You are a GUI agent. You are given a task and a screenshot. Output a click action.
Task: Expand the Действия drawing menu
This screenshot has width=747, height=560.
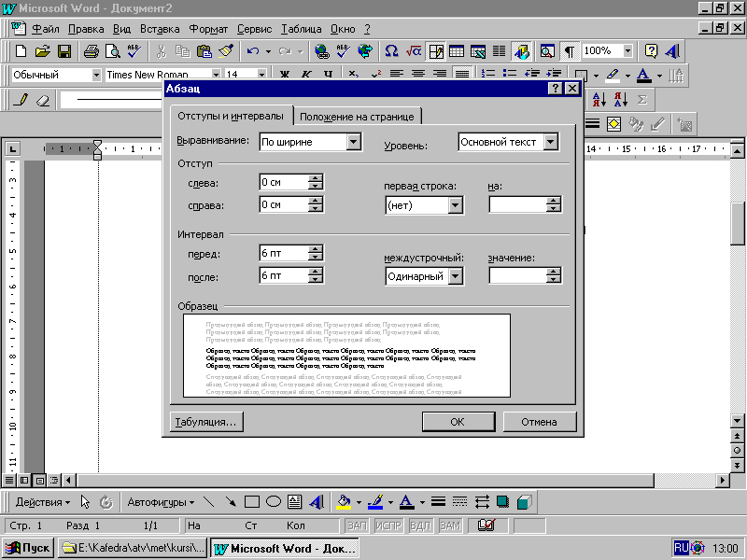[x=42, y=502]
